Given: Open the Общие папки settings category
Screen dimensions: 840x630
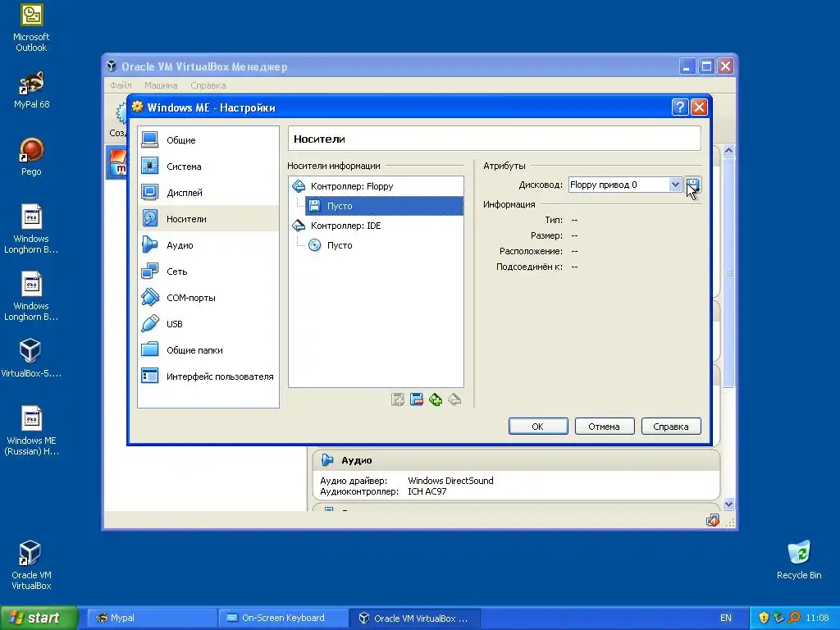Looking at the screenshot, I should (x=208, y=349).
